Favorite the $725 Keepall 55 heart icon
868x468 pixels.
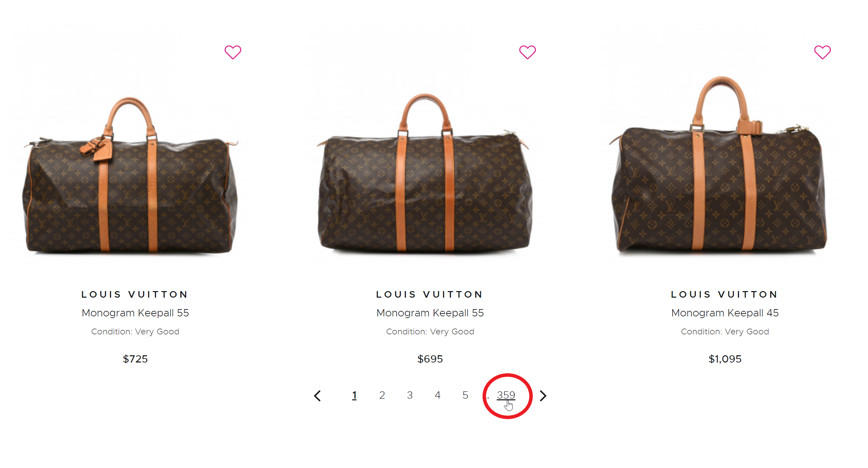[233, 52]
